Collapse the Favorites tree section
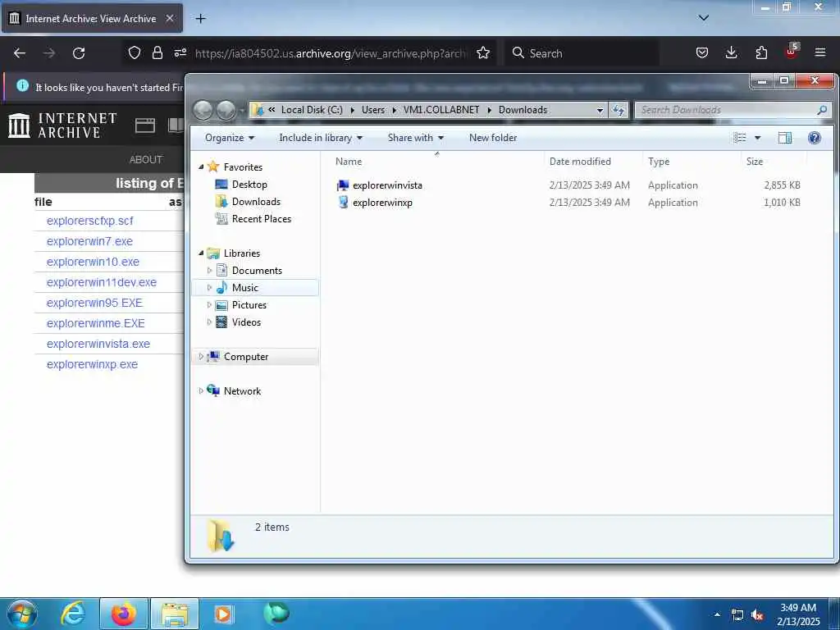 tap(202, 167)
